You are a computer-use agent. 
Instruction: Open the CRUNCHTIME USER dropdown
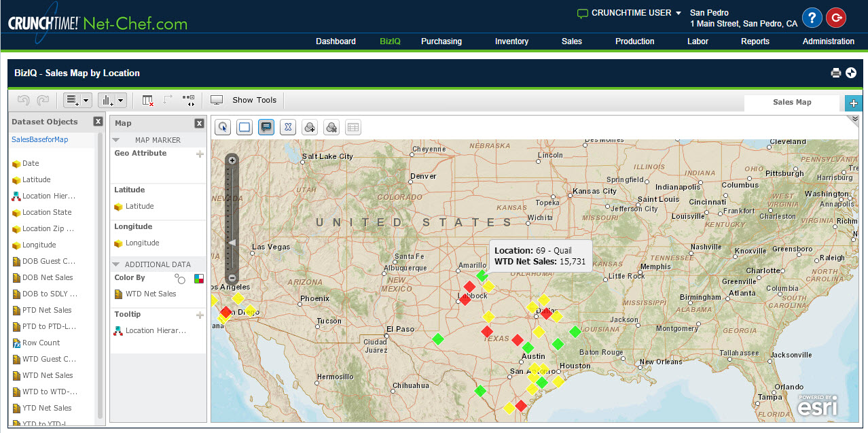[629, 13]
